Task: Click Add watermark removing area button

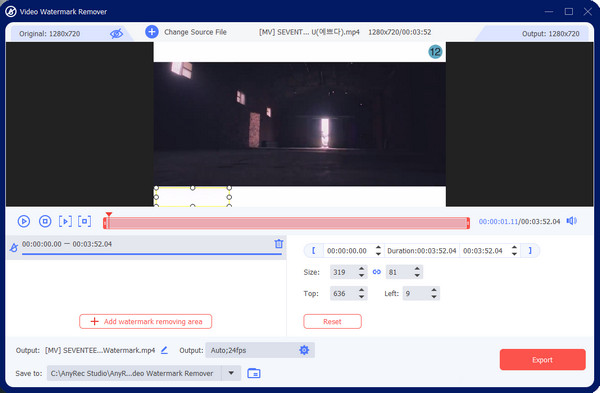Action: [x=145, y=321]
